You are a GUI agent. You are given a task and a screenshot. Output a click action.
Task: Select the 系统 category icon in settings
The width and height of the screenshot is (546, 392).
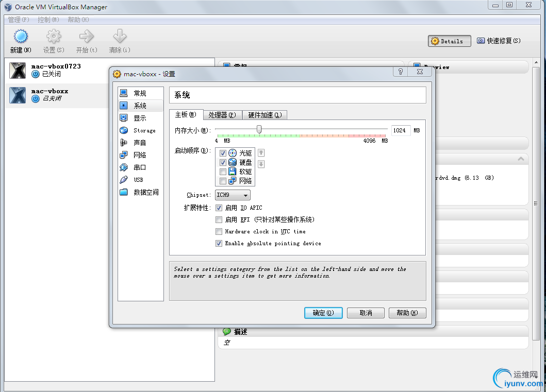tap(124, 106)
